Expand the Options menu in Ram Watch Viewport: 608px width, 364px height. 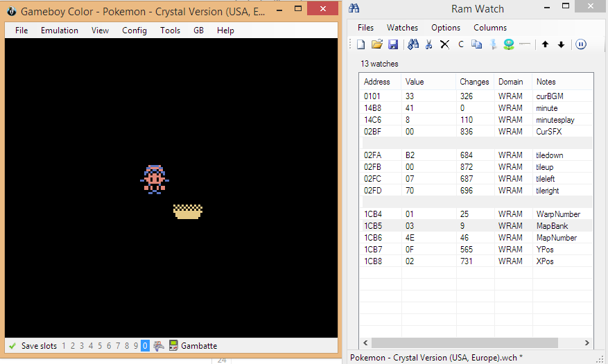446,28
